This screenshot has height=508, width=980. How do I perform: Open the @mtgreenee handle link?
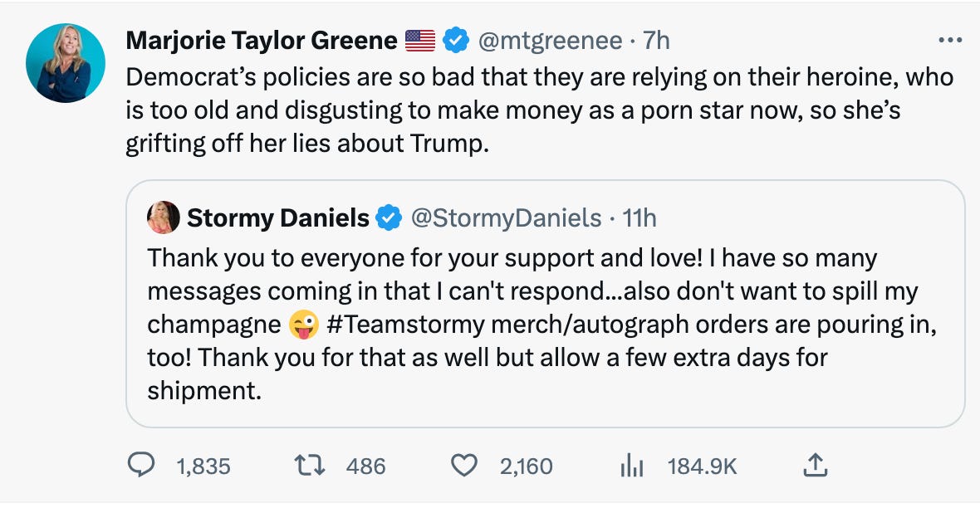point(551,40)
